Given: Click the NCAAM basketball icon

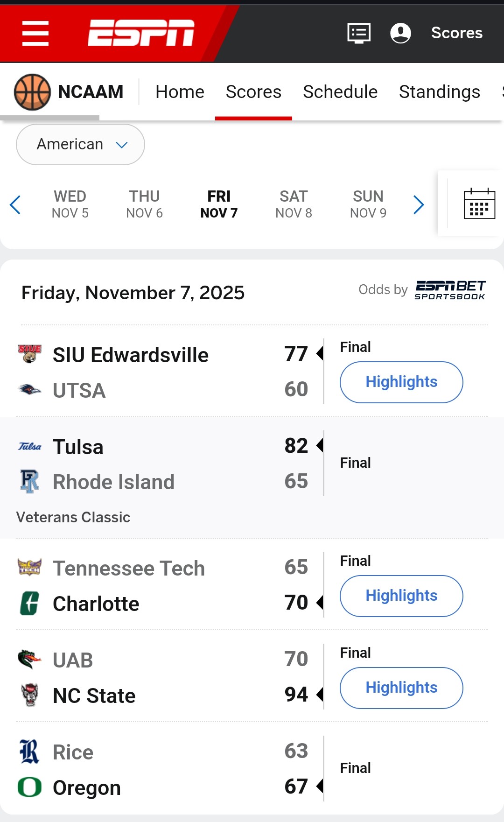Looking at the screenshot, I should [32, 92].
